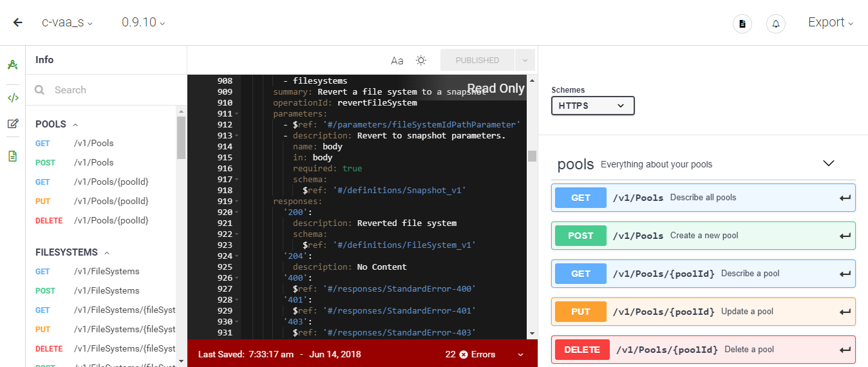Click the notifications bell icon
Viewport: 868px width, 367px height.
pos(775,24)
